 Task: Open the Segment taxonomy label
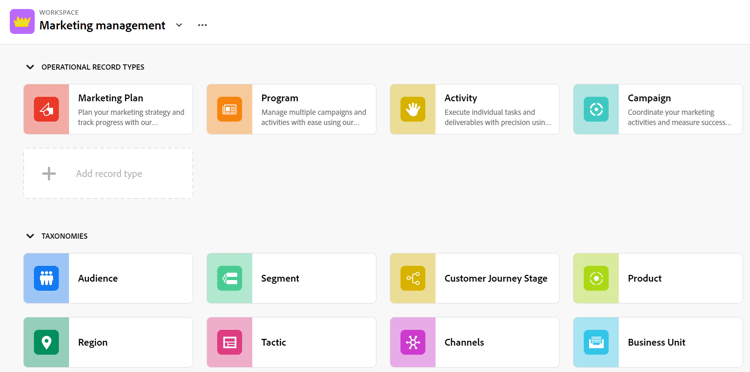point(280,278)
